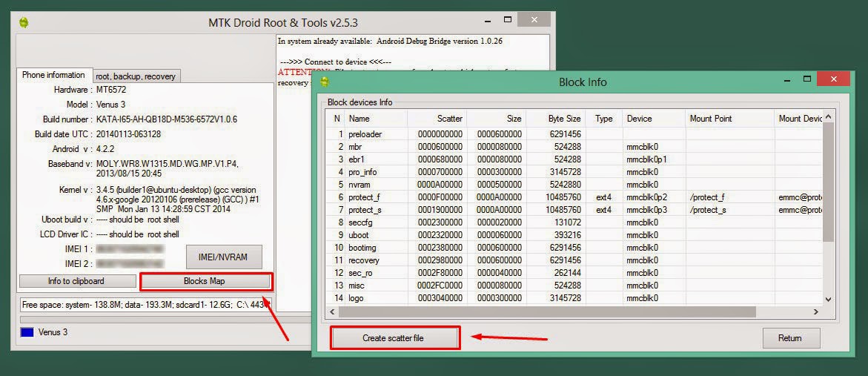Screen dimensions: 868x376
Task: Click the vertical scrollbar thumb in Block Info
Action: (x=828, y=182)
